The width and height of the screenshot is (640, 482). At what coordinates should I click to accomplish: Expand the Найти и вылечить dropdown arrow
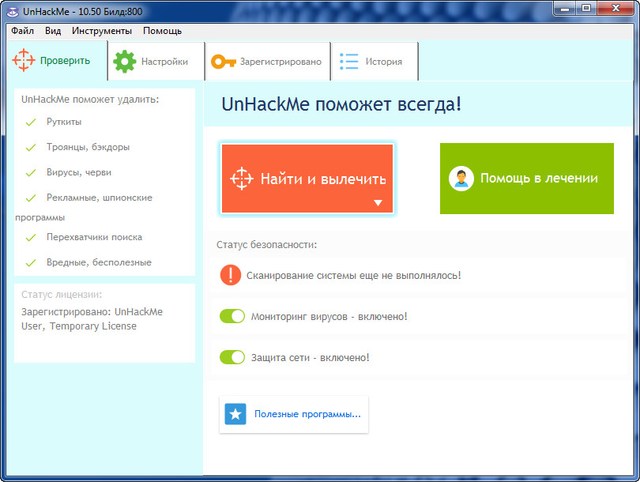(x=378, y=202)
